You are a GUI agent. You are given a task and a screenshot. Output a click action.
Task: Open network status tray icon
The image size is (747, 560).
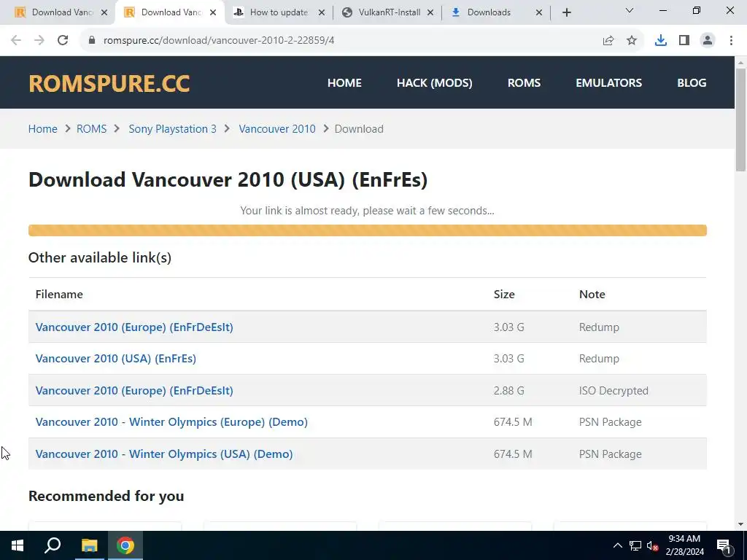pyautogui.click(x=635, y=545)
